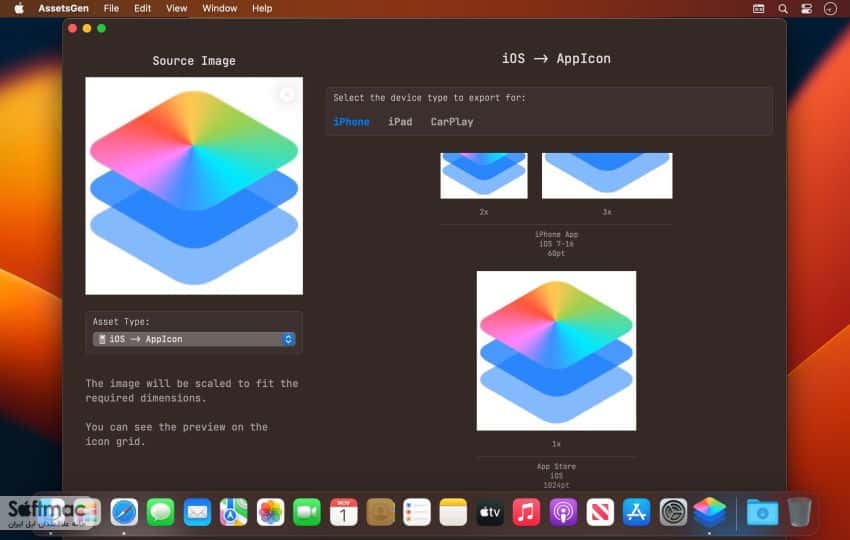Launch Reminders from the Dock

tap(417, 512)
